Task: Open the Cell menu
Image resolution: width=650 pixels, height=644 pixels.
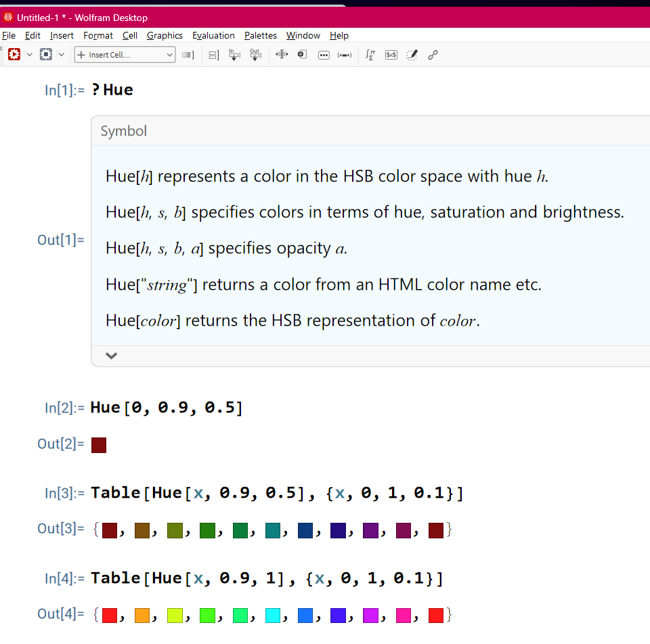Action: pyautogui.click(x=130, y=36)
